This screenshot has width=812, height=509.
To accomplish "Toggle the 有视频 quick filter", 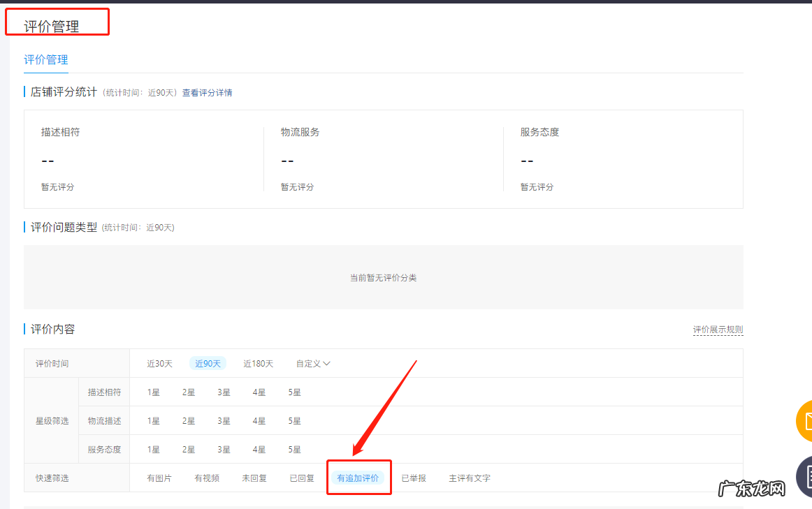I will pos(207,478).
